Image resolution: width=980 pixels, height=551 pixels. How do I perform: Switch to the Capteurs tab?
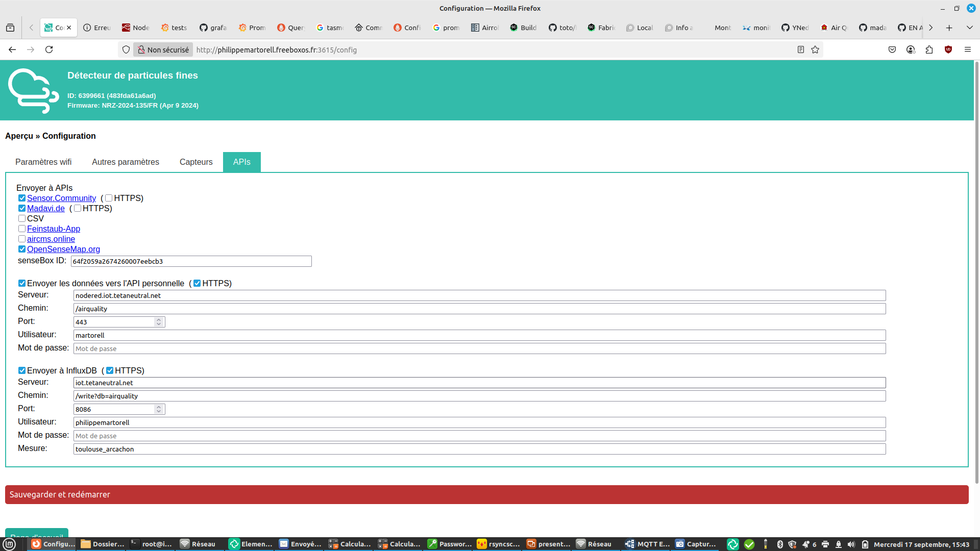pyautogui.click(x=196, y=162)
